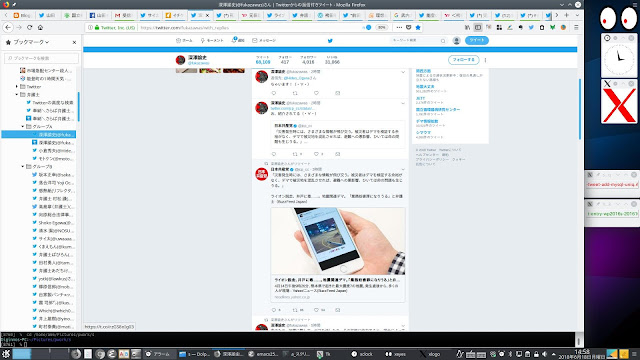Open the second tweet's dropdown chevron
The width and height of the screenshot is (640, 360).
pos(403,103)
